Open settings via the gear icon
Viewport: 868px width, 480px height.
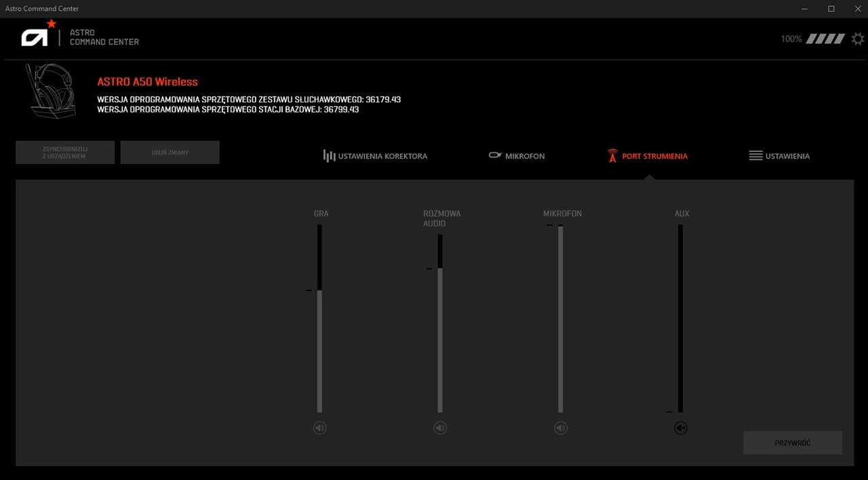pyautogui.click(x=858, y=39)
